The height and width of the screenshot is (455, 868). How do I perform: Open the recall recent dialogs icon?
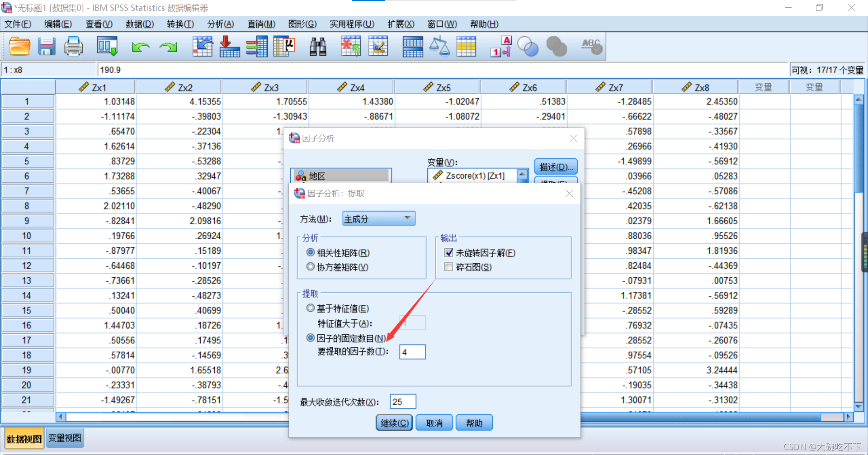(x=107, y=46)
